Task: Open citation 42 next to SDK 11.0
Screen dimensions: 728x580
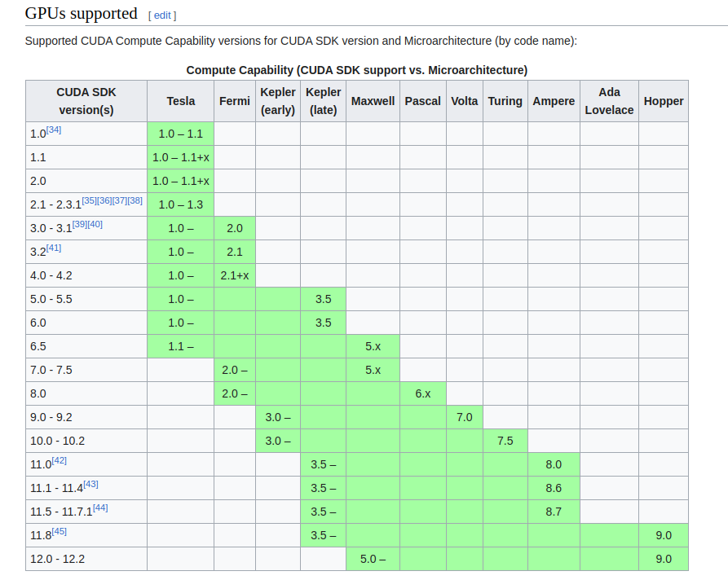Action: coord(60,460)
